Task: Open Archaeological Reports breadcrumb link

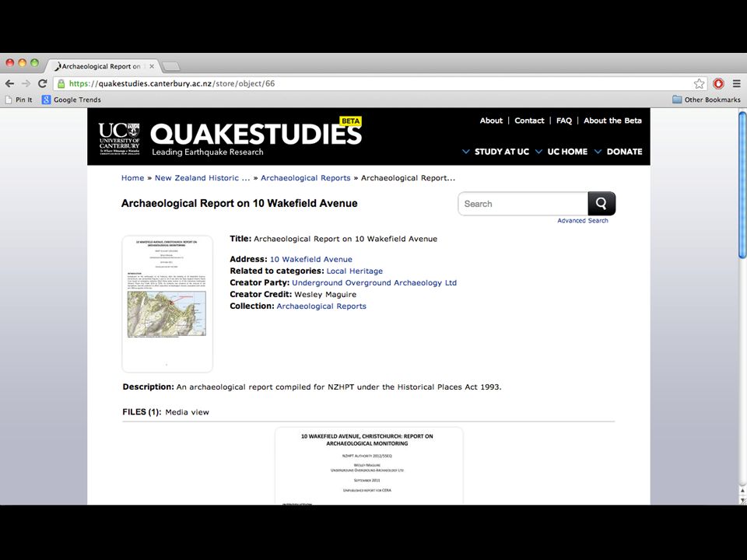Action: (305, 177)
